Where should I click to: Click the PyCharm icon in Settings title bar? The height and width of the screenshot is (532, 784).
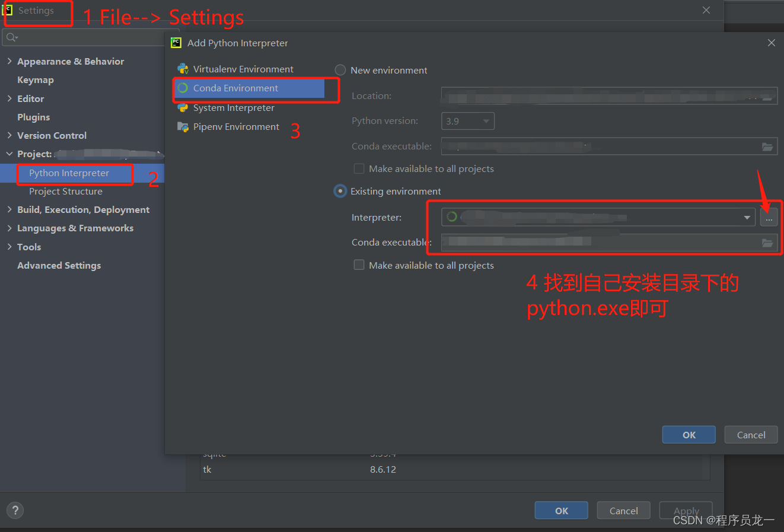[x=8, y=10]
